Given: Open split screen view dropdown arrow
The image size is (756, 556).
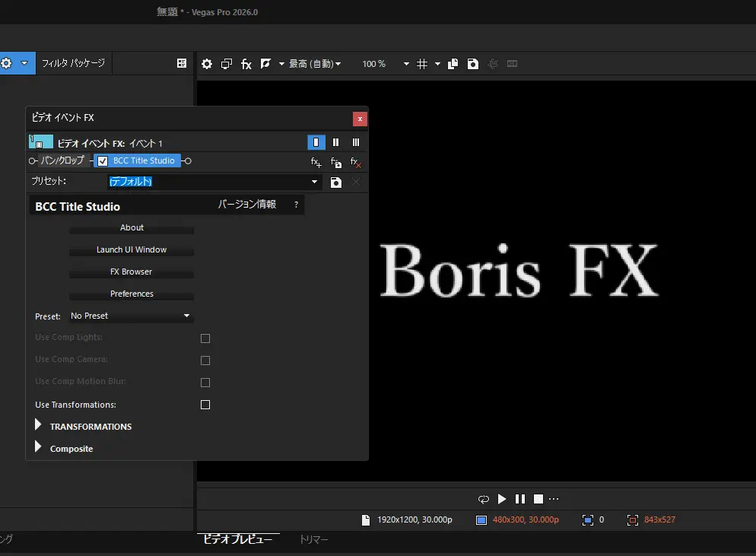Looking at the screenshot, I should (281, 64).
